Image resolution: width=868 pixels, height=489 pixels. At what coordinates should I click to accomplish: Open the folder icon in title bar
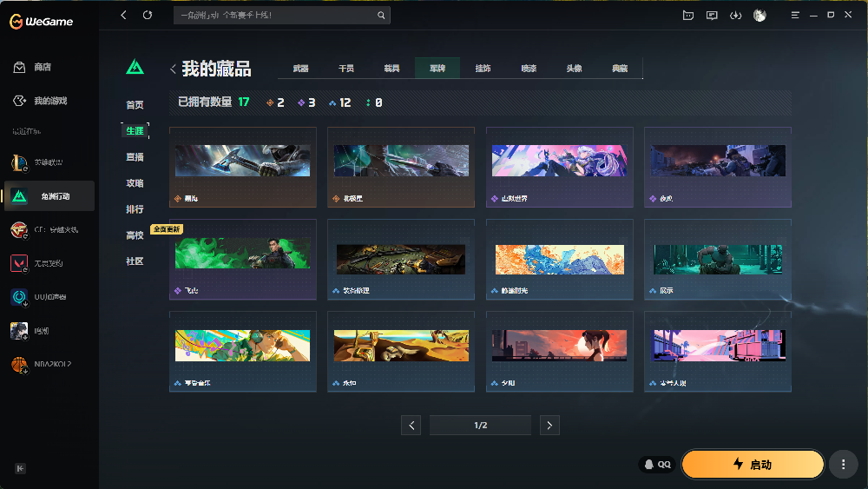pyautogui.click(x=688, y=16)
